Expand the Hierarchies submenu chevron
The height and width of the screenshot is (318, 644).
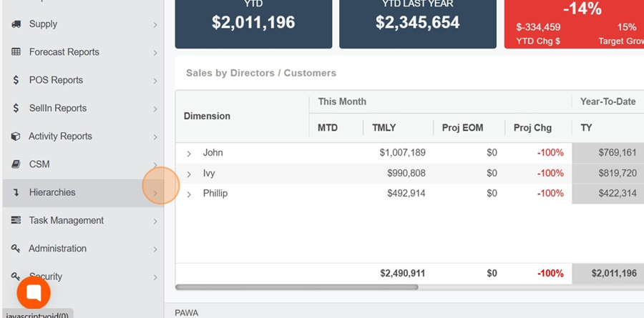pos(155,193)
